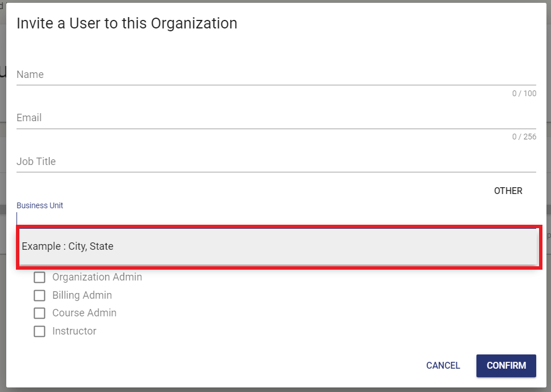
Task: Select the Job Title field
Action: (x=276, y=162)
